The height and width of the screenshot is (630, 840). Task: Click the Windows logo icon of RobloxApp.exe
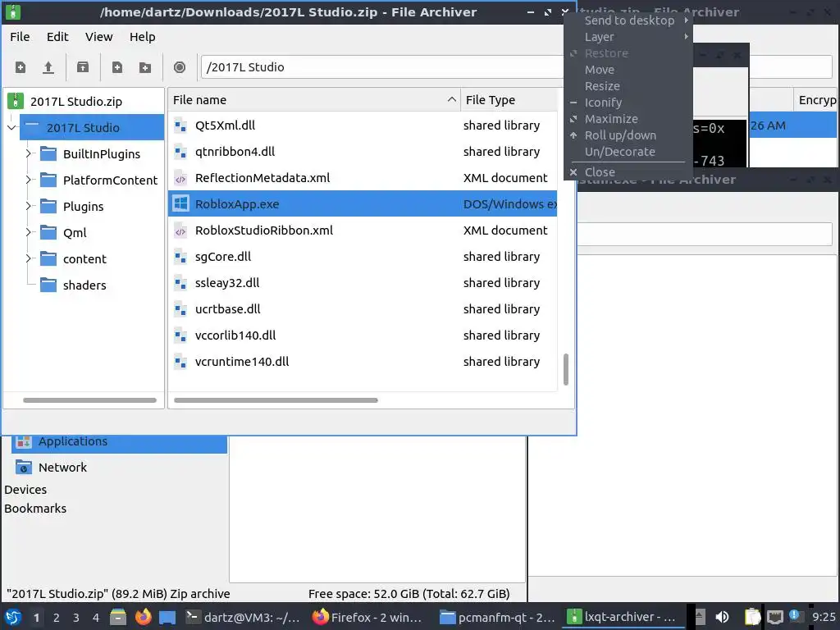pos(180,203)
